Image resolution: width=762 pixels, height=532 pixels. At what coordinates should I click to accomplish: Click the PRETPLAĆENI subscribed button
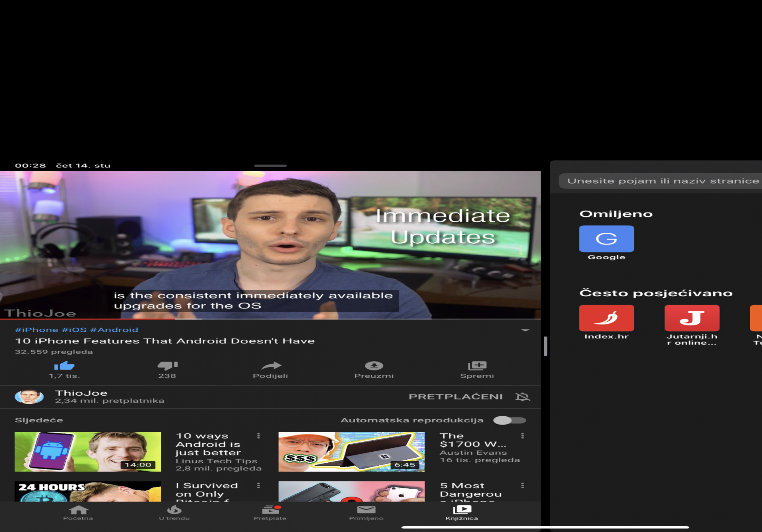click(456, 397)
